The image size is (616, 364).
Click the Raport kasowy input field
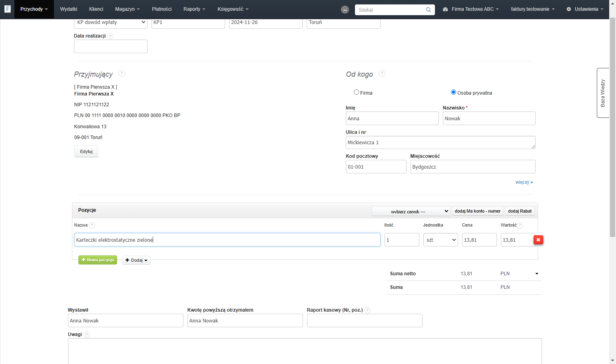coord(365,320)
